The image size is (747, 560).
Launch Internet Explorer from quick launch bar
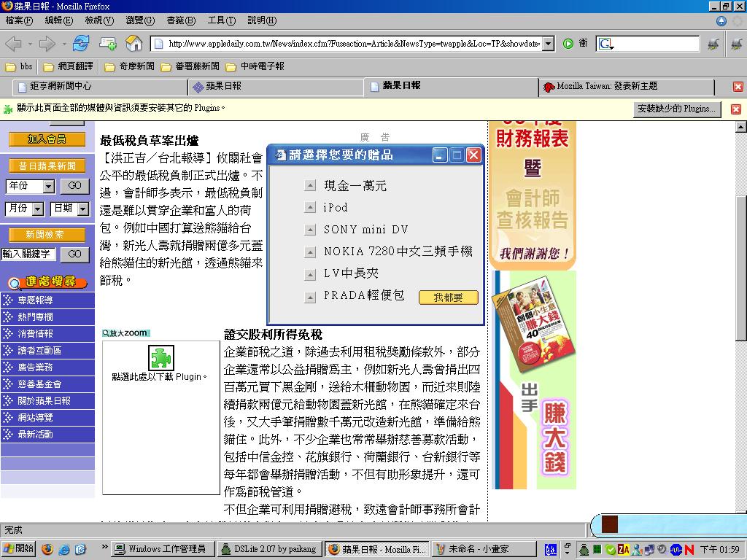click(64, 549)
